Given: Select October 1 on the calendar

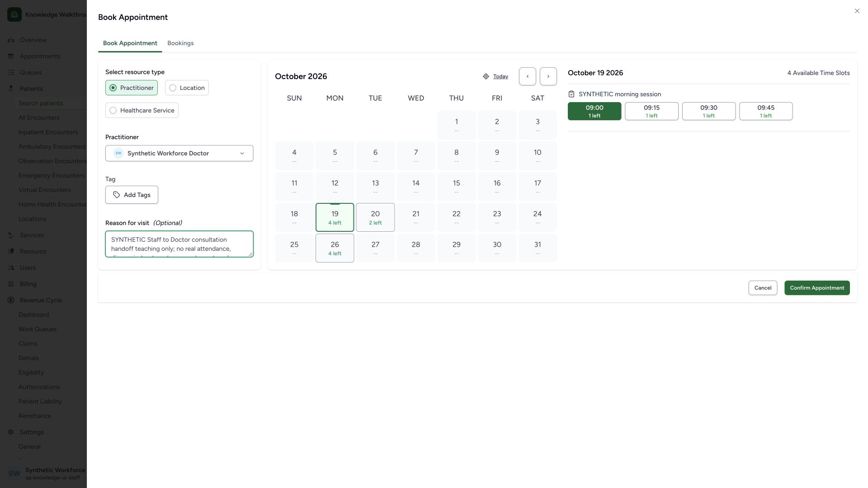Looking at the screenshot, I should click(x=456, y=125).
